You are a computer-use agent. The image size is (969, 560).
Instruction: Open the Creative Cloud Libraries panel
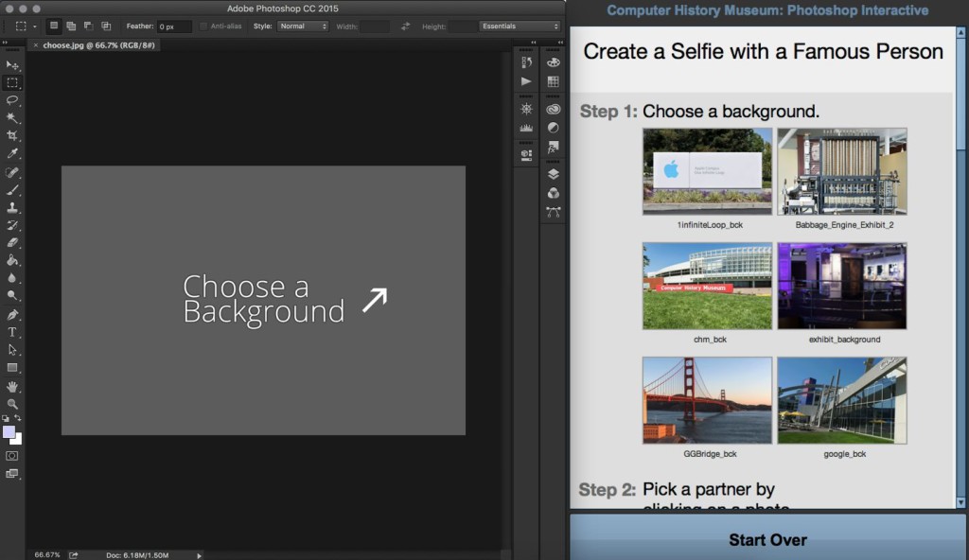(553, 109)
